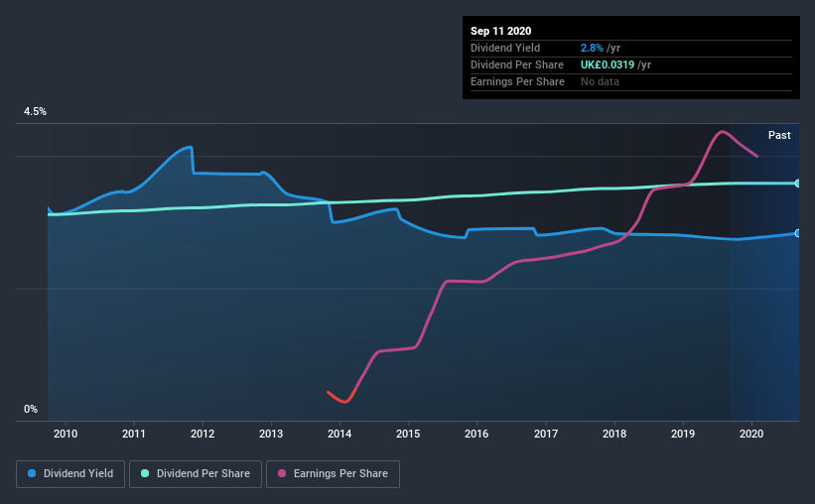Click the 0% y-axis label
The height and width of the screenshot is (504, 815).
(31, 410)
